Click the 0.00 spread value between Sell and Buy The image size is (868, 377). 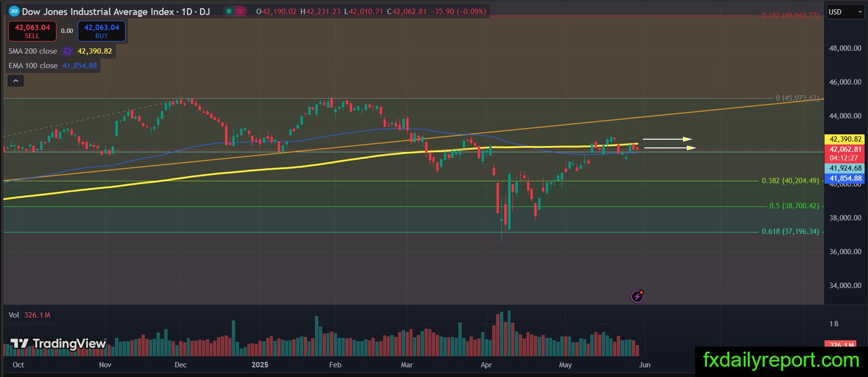click(x=67, y=31)
